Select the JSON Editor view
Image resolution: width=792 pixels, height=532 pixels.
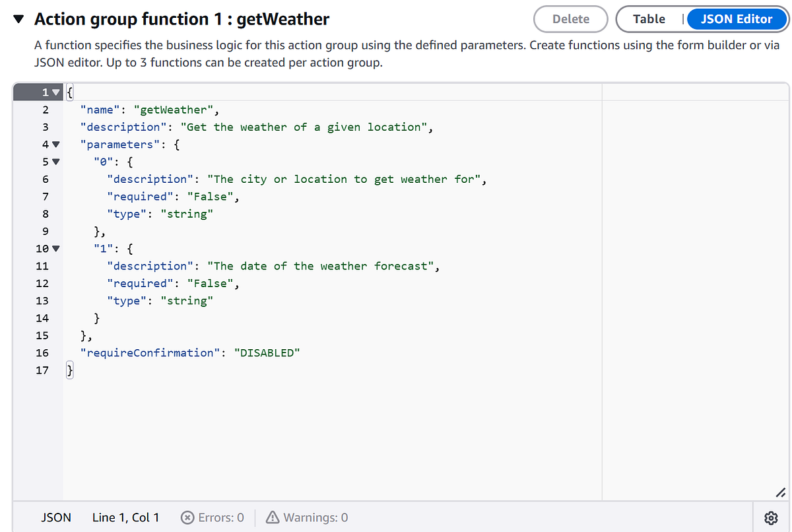click(x=737, y=19)
